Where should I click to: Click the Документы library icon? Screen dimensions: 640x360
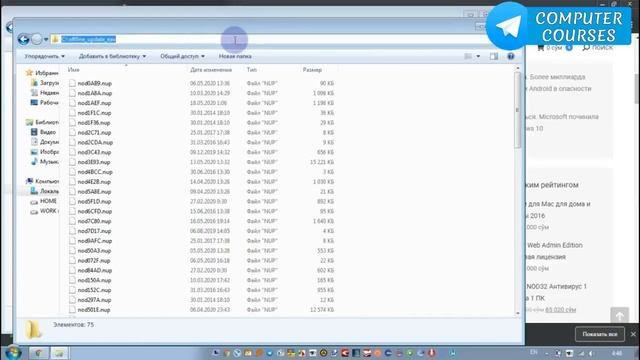tap(34, 142)
